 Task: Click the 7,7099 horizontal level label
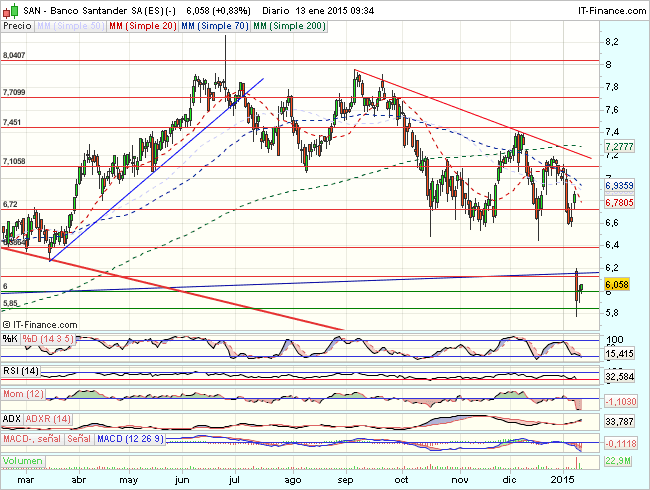(14, 92)
